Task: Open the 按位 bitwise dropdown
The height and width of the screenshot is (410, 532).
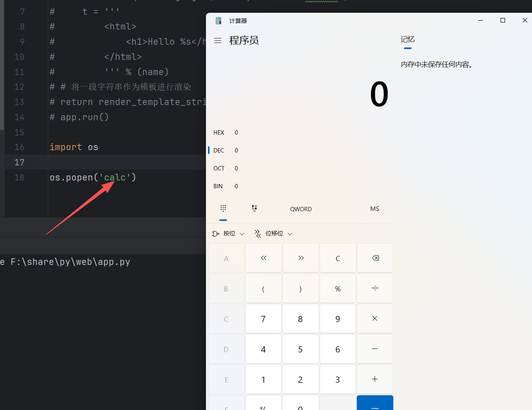Action: tap(228, 233)
